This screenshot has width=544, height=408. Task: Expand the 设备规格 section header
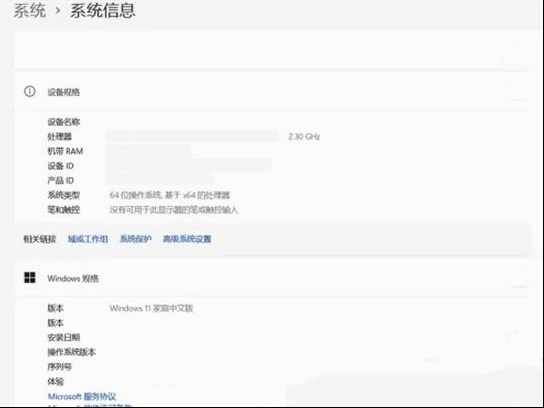(x=271, y=92)
